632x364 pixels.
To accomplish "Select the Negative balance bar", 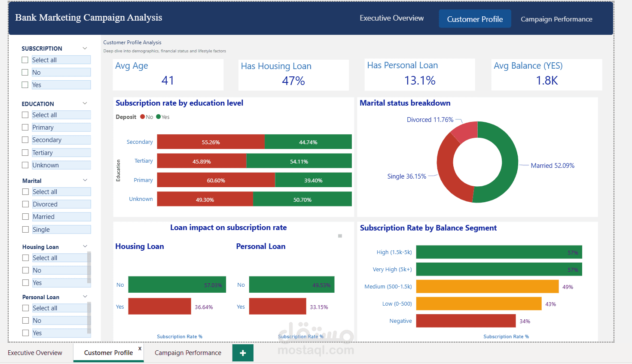I will pos(466,321).
